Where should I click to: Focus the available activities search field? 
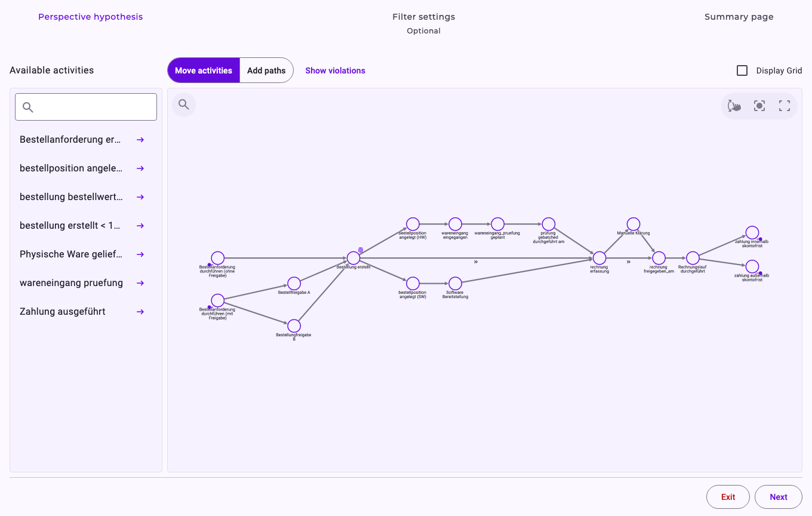coord(86,107)
